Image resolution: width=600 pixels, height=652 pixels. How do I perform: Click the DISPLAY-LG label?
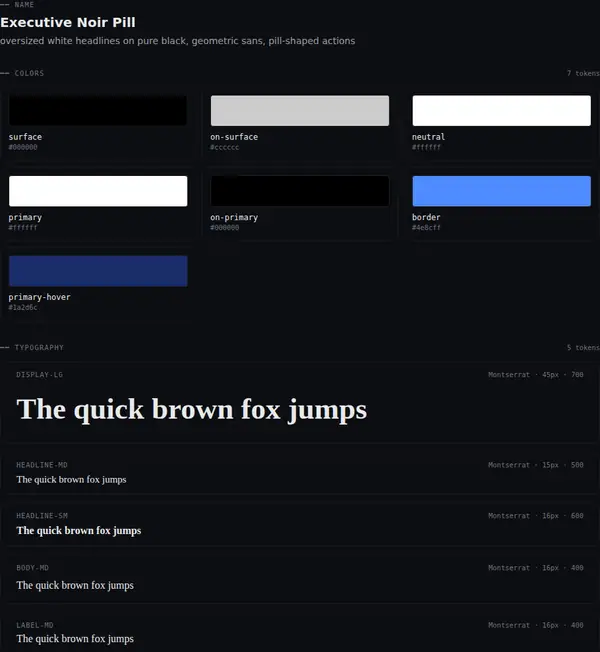tap(40, 375)
